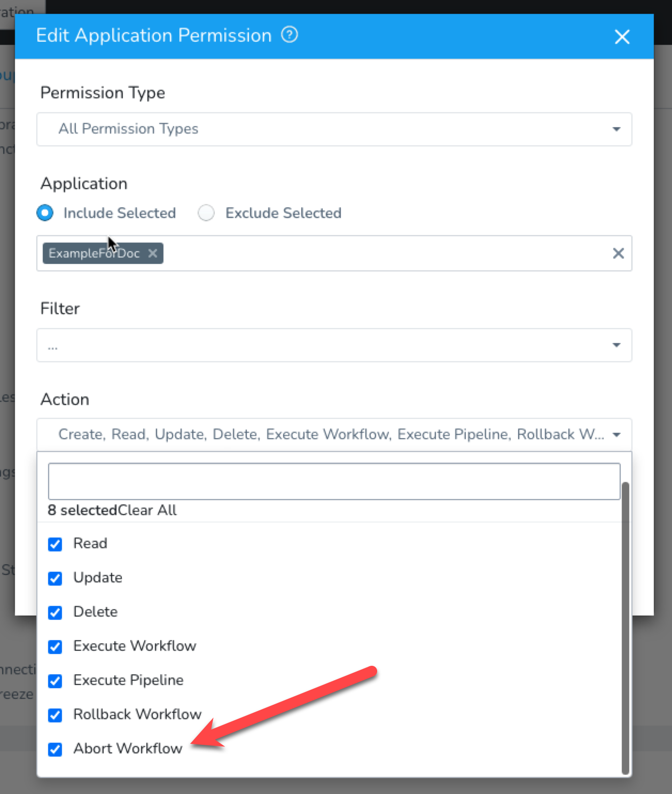The image size is (672, 794).
Task: Collapse the Action dropdown arrow
Action: click(x=616, y=435)
